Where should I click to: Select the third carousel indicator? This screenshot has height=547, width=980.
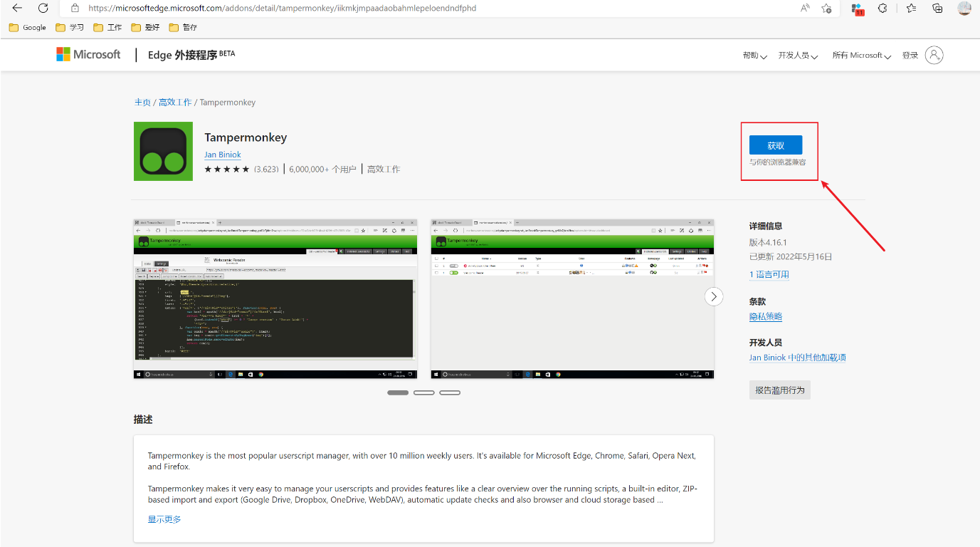click(450, 392)
